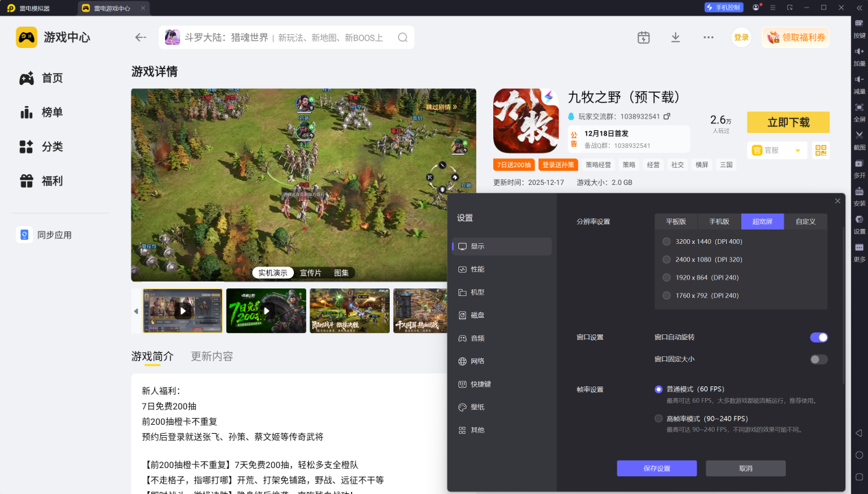
Task: Open 多开 multi-instance manager
Action: 859,169
